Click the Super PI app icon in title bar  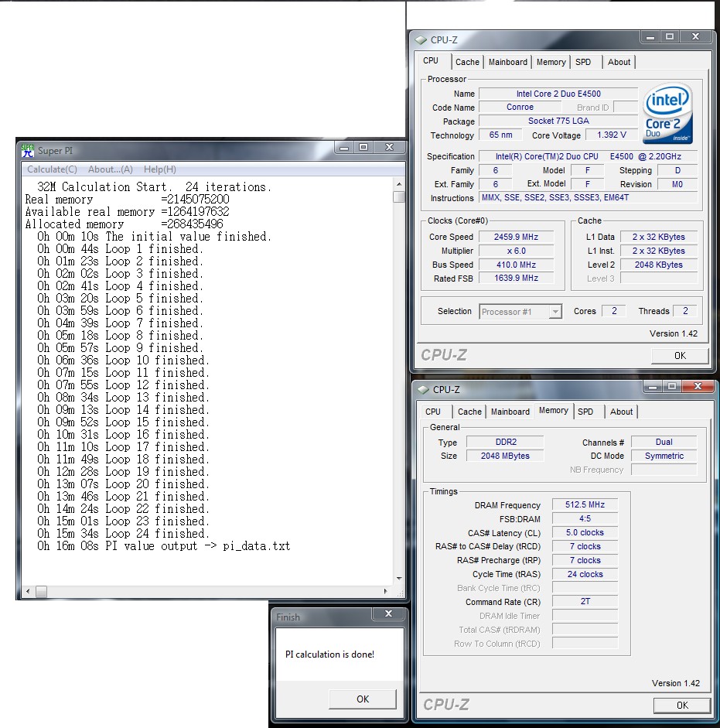coord(29,150)
